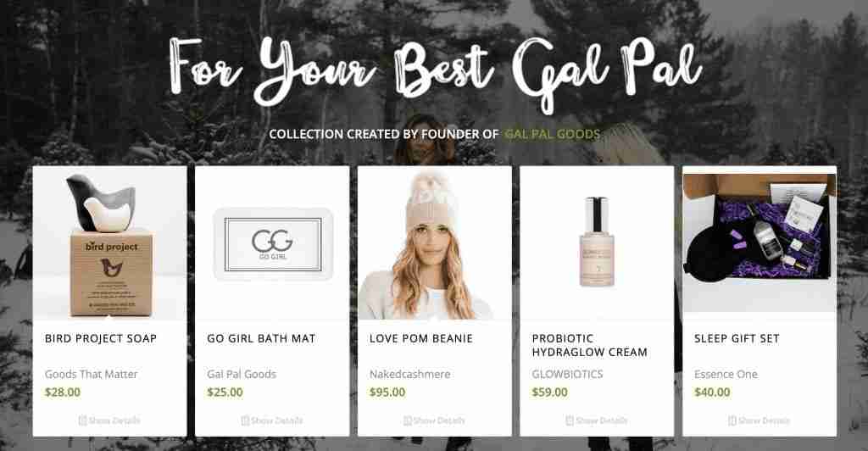Open the SLEEP GIFT SET title

[737, 338]
